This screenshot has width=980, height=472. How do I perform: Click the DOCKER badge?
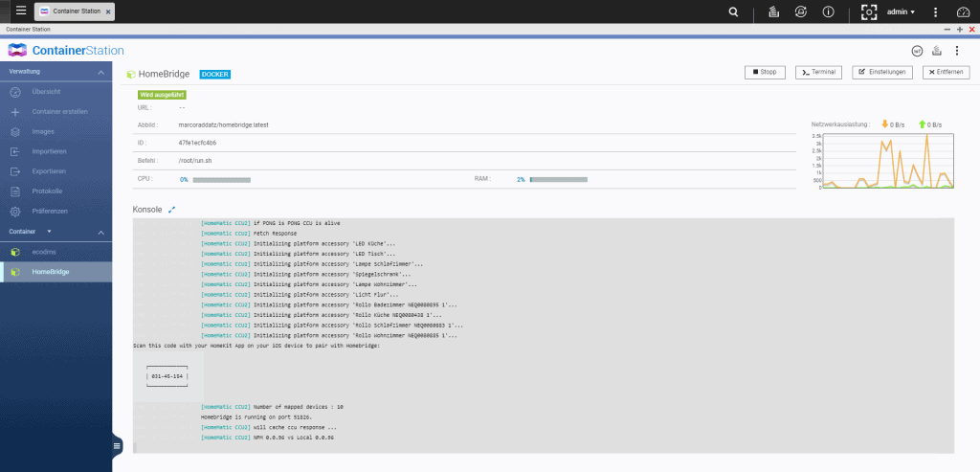click(215, 75)
